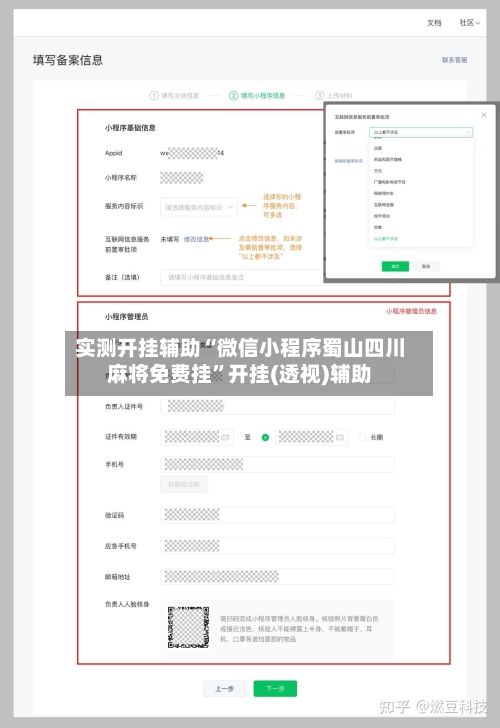Click the 修改信息 link
Image resolution: width=500 pixels, height=728 pixels.
196,239
